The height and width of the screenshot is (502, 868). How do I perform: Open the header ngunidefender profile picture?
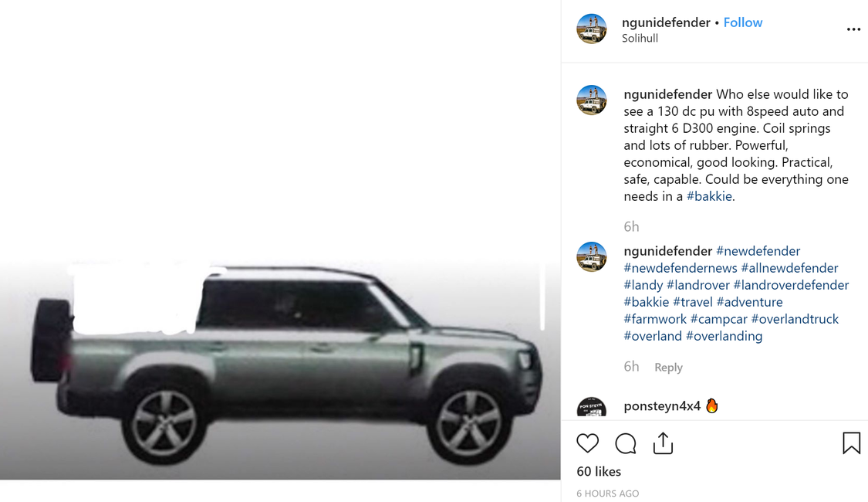[592, 29]
